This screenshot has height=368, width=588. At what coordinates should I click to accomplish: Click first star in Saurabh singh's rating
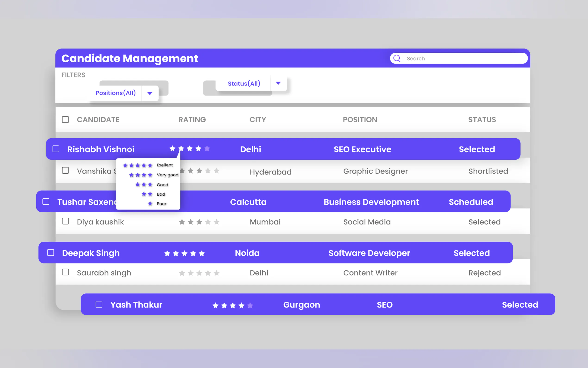coord(182,273)
